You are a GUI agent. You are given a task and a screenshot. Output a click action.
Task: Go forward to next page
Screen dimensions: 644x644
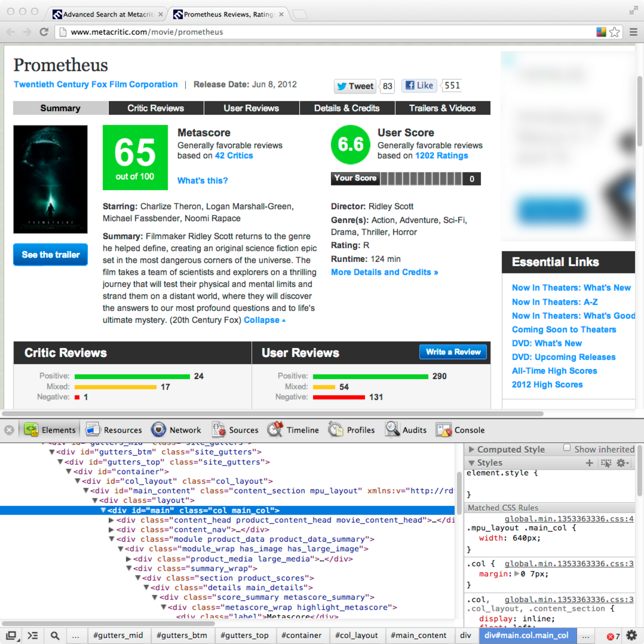(27, 32)
